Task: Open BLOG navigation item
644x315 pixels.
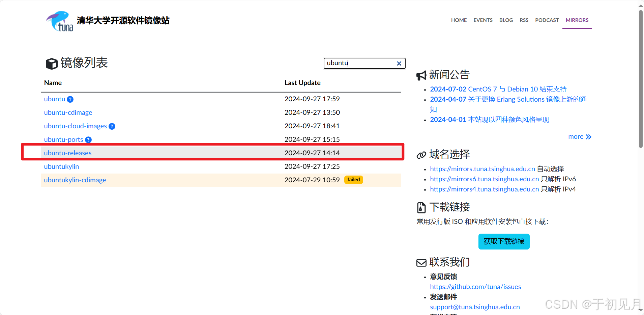Action: pyautogui.click(x=506, y=20)
